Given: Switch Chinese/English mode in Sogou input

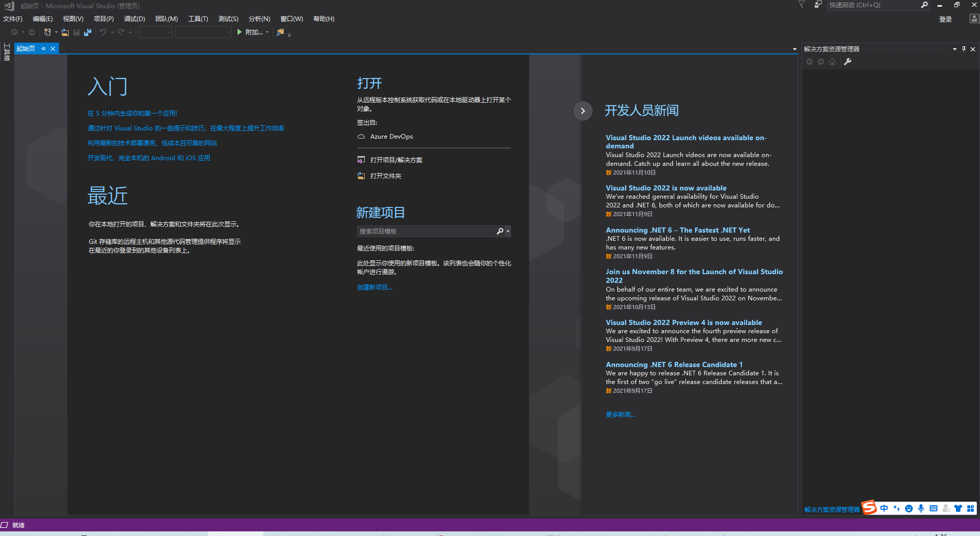Looking at the screenshot, I should click(884, 508).
